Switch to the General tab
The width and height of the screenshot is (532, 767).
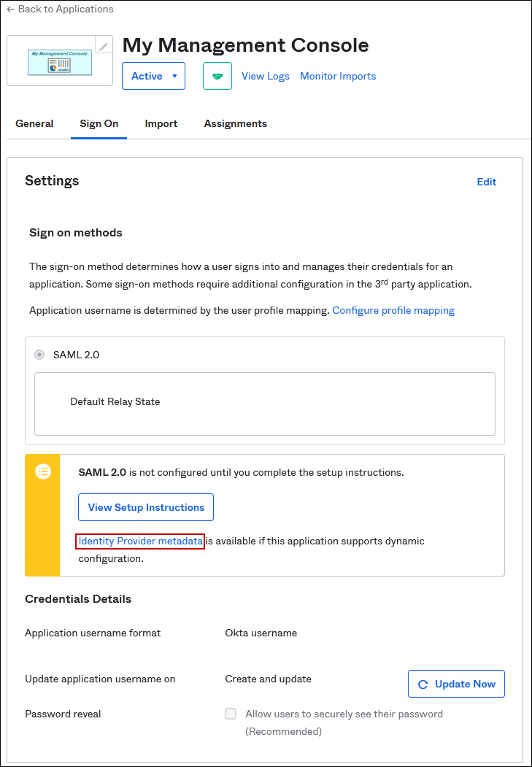pos(34,124)
